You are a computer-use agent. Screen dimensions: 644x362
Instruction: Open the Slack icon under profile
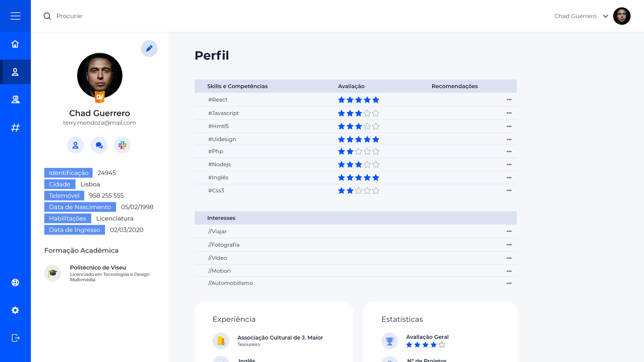(x=122, y=145)
